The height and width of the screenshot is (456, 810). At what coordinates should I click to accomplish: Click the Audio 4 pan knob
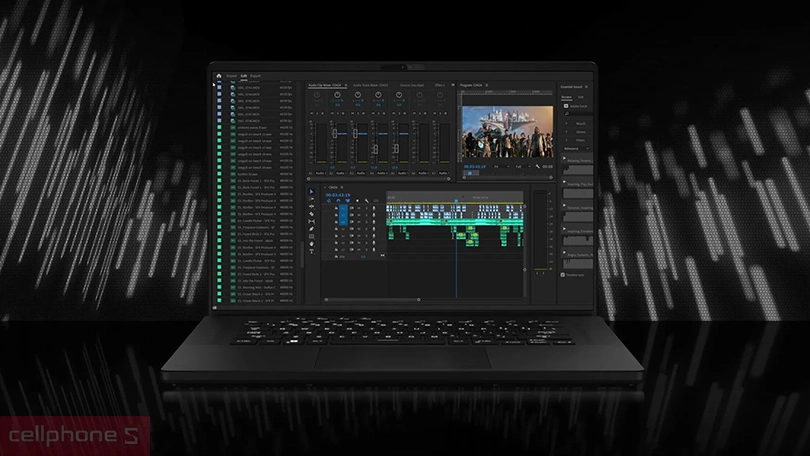378,95
